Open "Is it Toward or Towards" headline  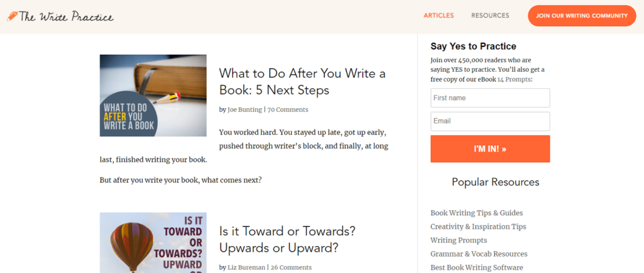point(287,240)
